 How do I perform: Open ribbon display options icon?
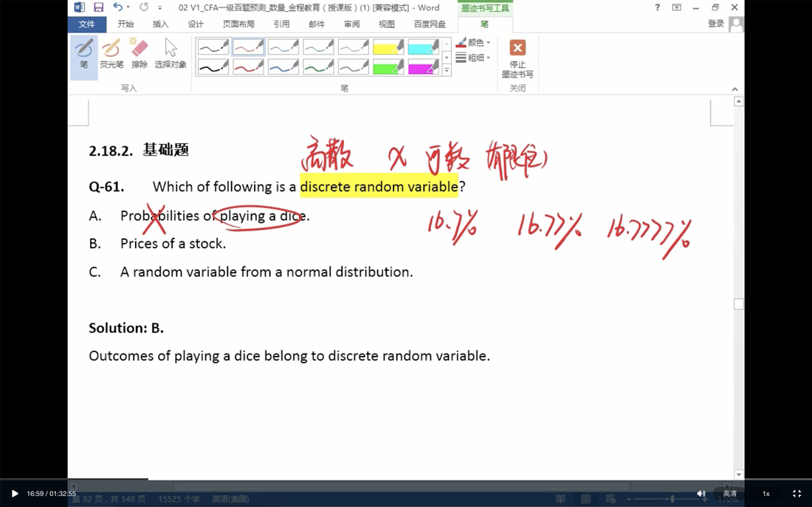676,7
